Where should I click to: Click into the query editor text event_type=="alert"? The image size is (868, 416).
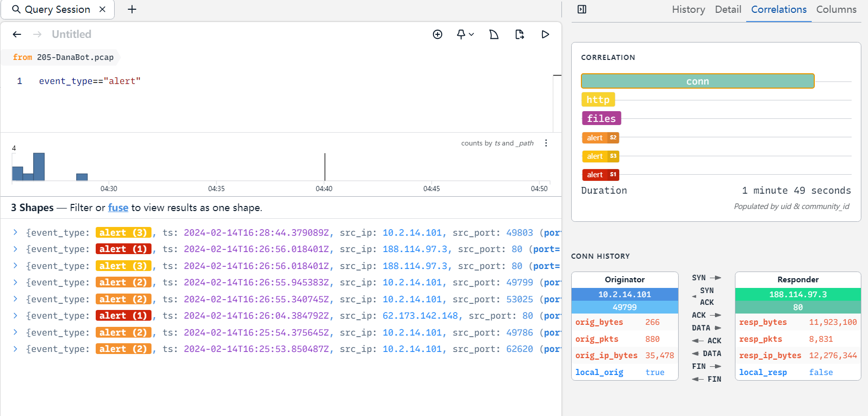pyautogui.click(x=90, y=81)
